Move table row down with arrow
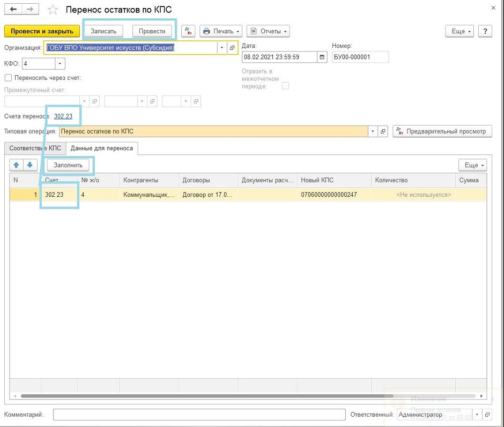 [30, 165]
